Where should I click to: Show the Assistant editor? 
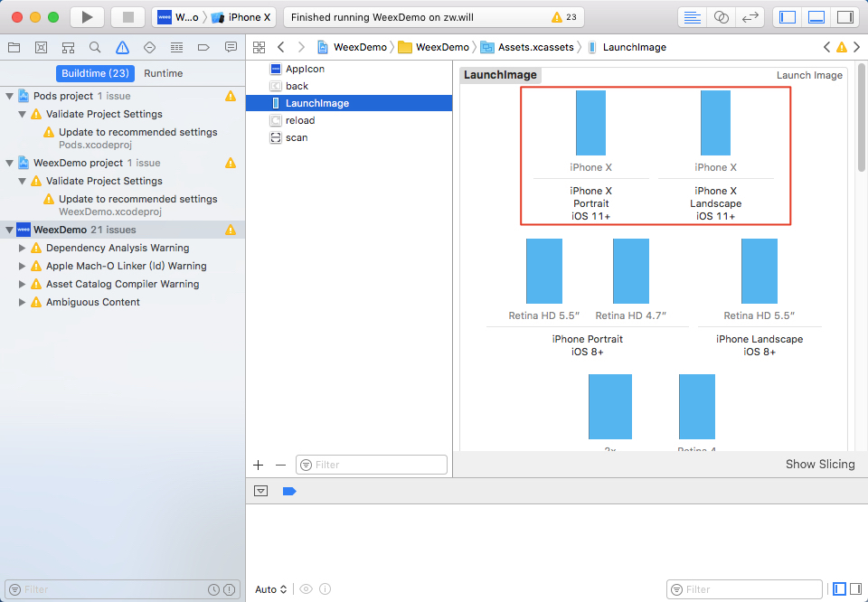[x=721, y=17]
